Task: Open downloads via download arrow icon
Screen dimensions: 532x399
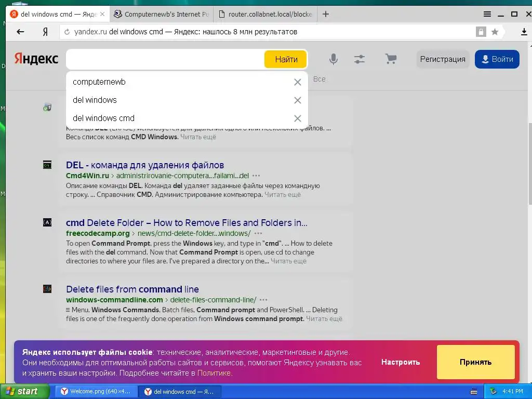Action: click(524, 32)
